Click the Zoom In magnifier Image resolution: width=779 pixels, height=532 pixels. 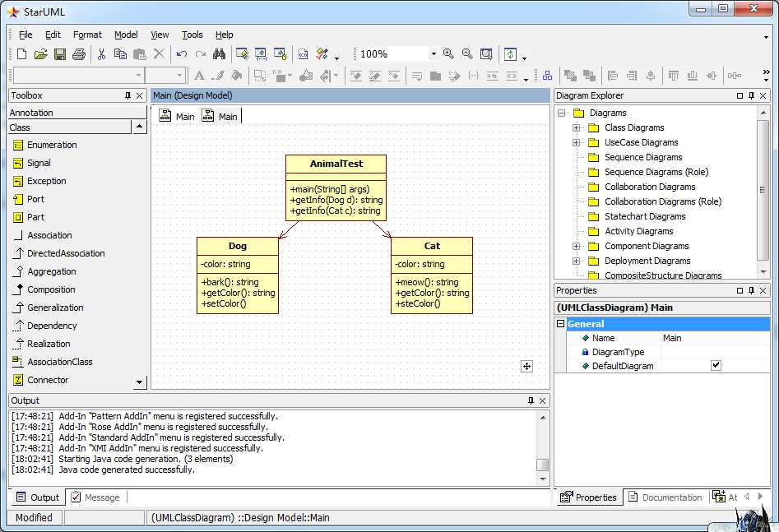coord(448,53)
